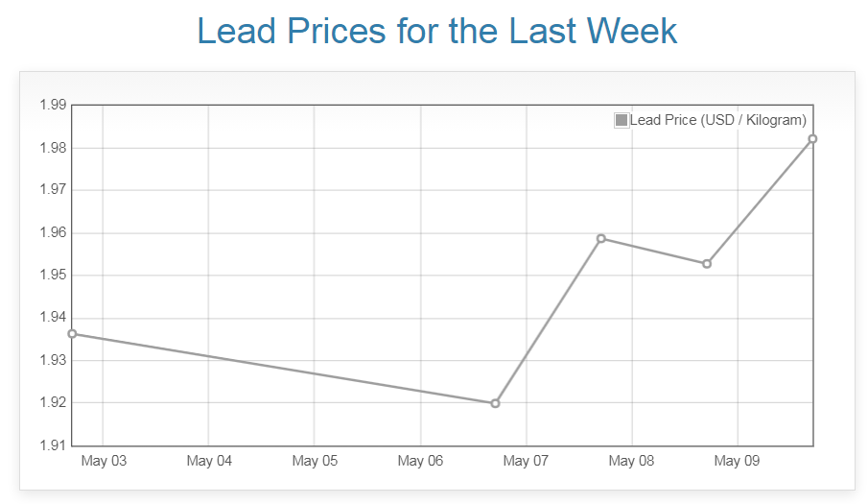Click the data point near 1.953

[x=707, y=264]
